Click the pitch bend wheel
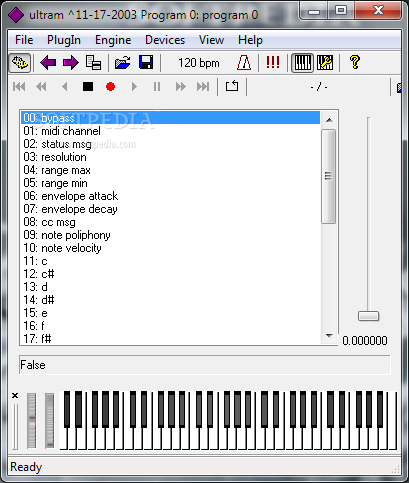 click(x=32, y=421)
